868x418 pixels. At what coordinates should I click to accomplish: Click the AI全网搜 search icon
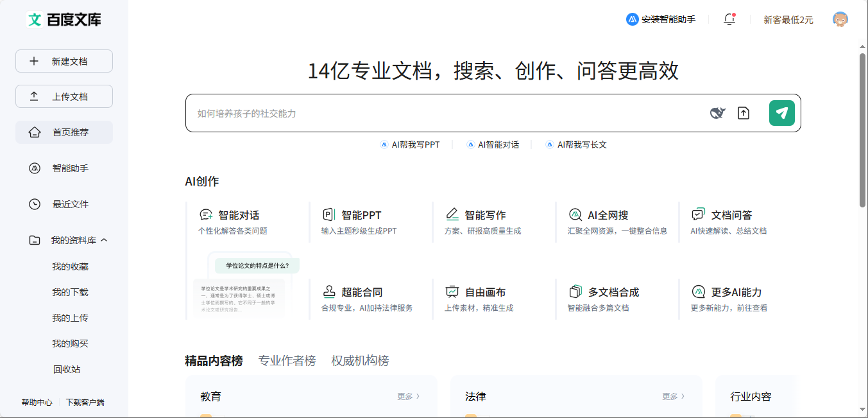point(575,214)
